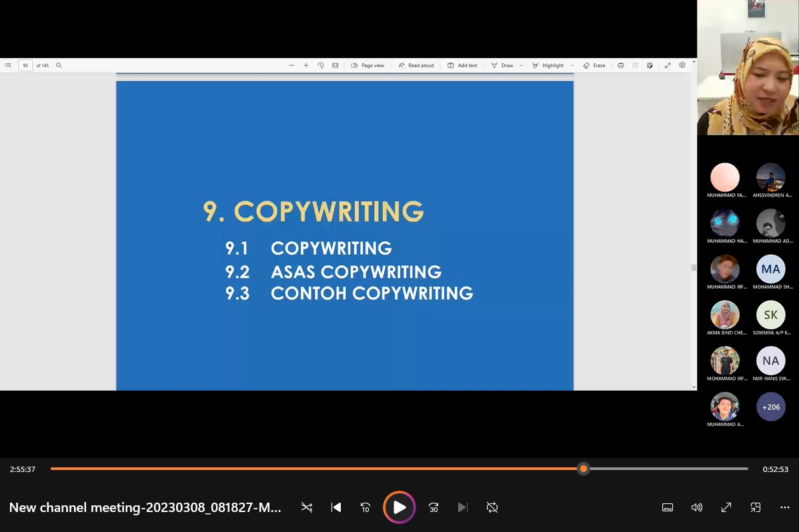Click the presenter's webcam video tile
Viewport: 799px width, 532px height.
point(748,67)
